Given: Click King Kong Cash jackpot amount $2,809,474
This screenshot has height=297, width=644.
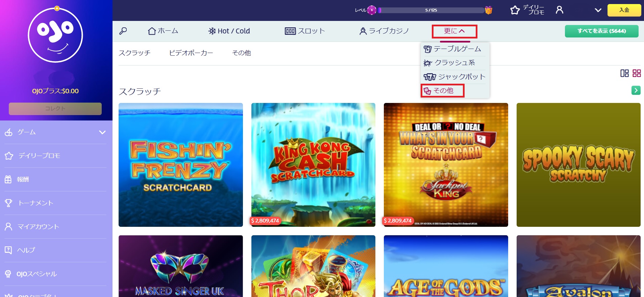Looking at the screenshot, I should click(265, 221).
